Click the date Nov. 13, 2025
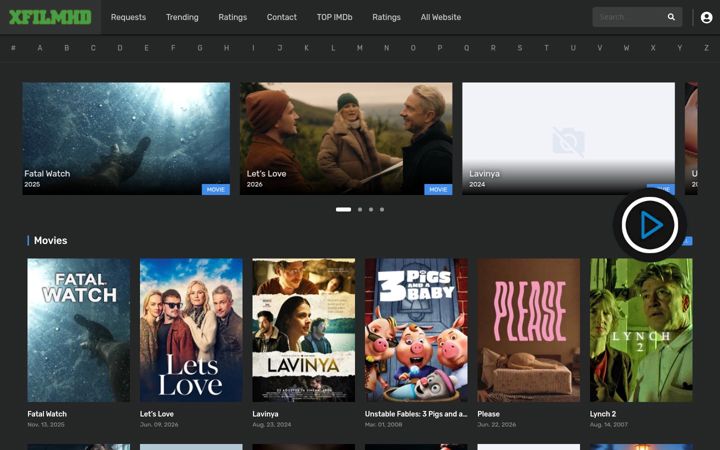 [46, 425]
